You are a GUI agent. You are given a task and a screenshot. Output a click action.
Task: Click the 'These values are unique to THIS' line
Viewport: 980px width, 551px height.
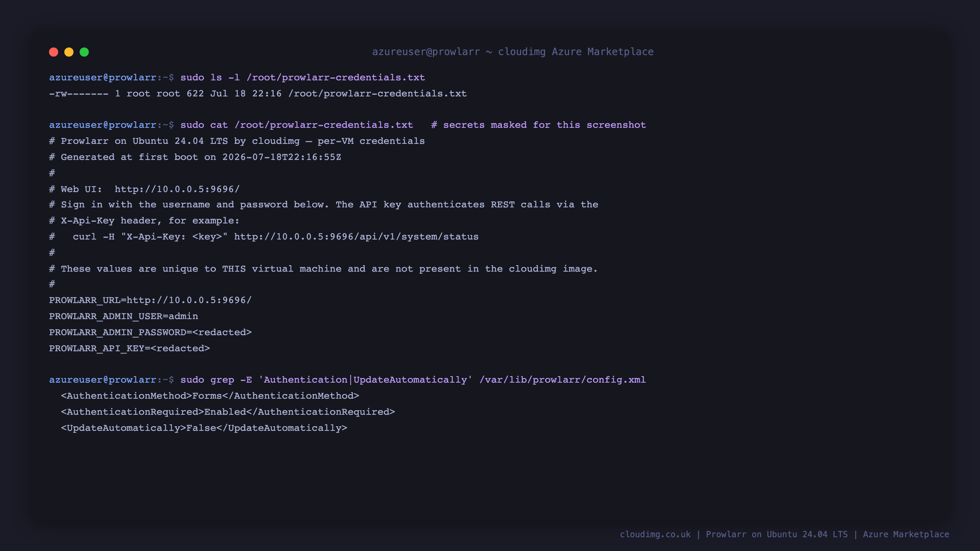pos(323,269)
